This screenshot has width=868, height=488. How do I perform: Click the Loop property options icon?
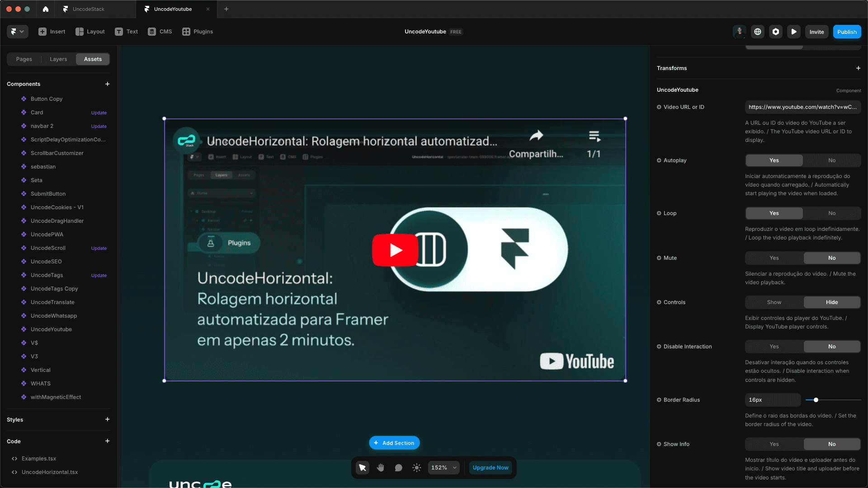pos(659,213)
